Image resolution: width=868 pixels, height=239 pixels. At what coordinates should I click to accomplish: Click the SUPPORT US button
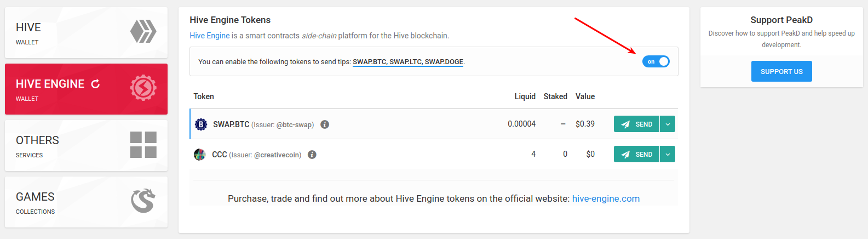point(781,71)
